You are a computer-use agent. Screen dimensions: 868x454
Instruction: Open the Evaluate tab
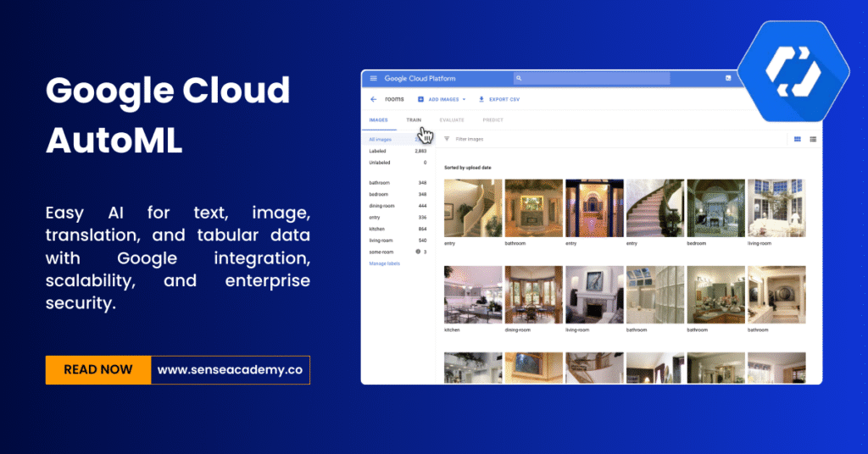click(451, 120)
